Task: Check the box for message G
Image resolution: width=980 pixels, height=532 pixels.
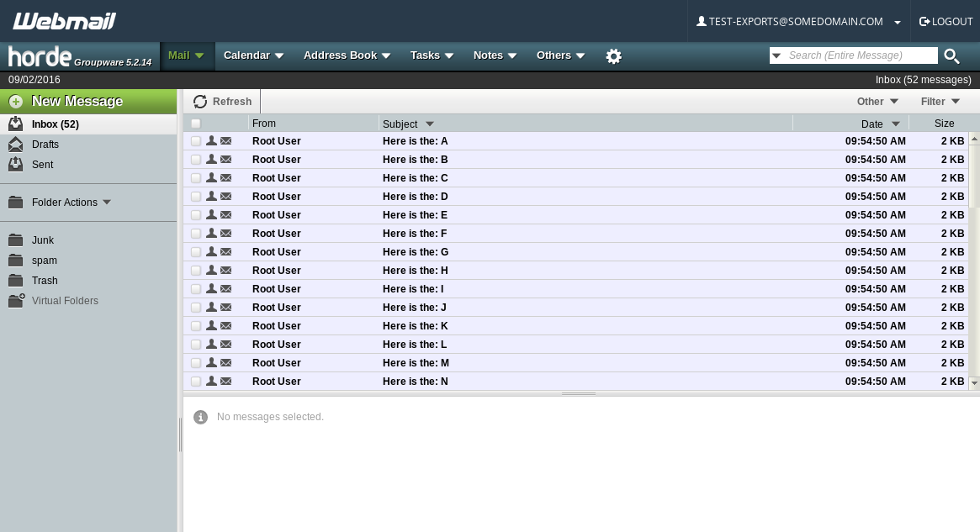Action: (x=196, y=251)
